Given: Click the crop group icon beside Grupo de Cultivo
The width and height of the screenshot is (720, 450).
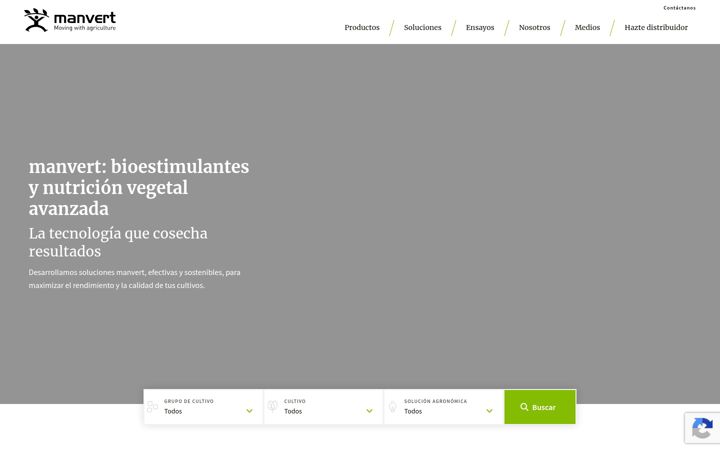Looking at the screenshot, I should coord(152,407).
